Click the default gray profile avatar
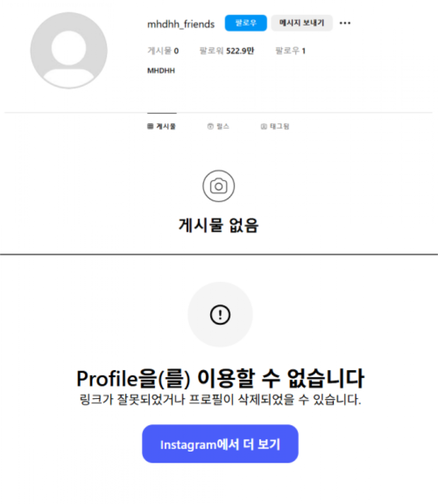Image resolution: width=438 pixels, height=504 pixels. (69, 50)
